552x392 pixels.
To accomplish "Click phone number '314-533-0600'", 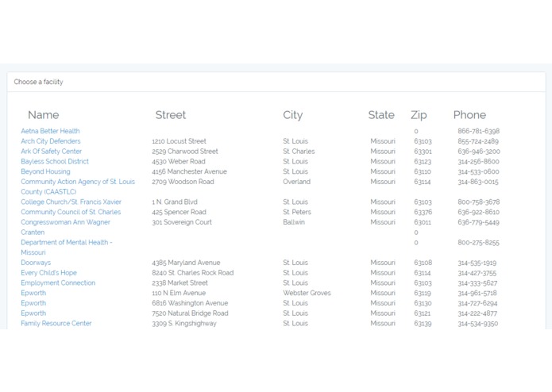I will tap(478, 172).
